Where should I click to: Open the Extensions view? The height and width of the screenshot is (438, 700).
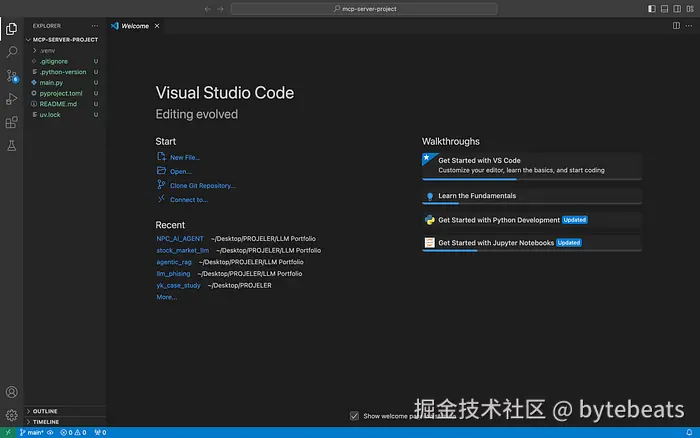point(12,122)
